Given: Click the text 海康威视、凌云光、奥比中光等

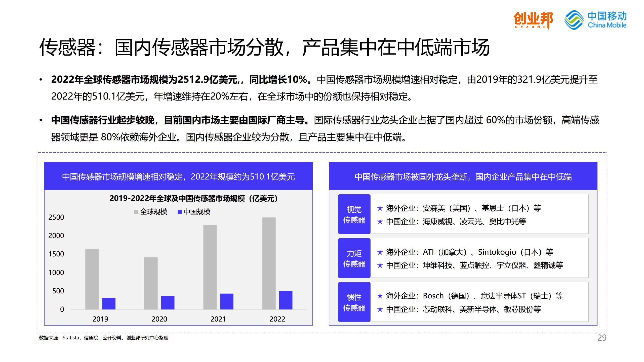Looking at the screenshot, I should 474,221.
